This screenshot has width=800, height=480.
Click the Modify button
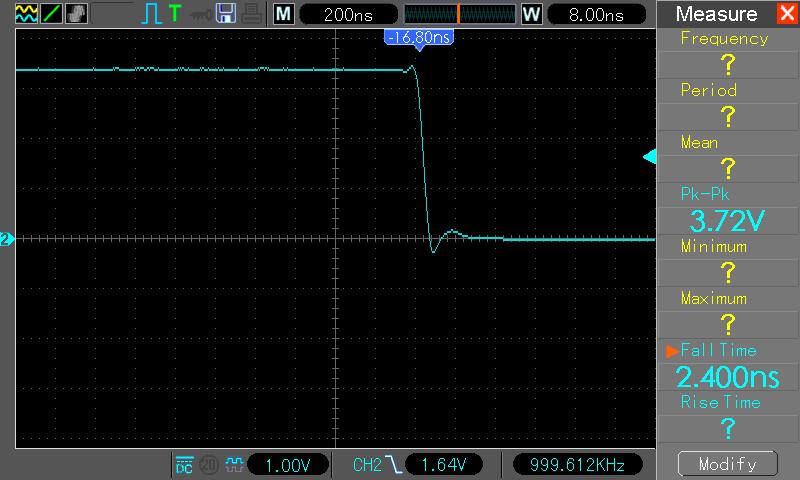tap(728, 463)
